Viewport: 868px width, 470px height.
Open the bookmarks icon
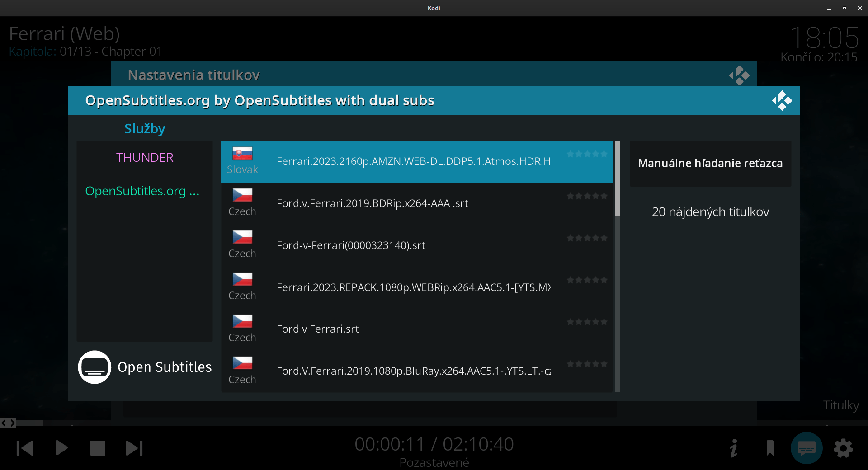coord(770,448)
